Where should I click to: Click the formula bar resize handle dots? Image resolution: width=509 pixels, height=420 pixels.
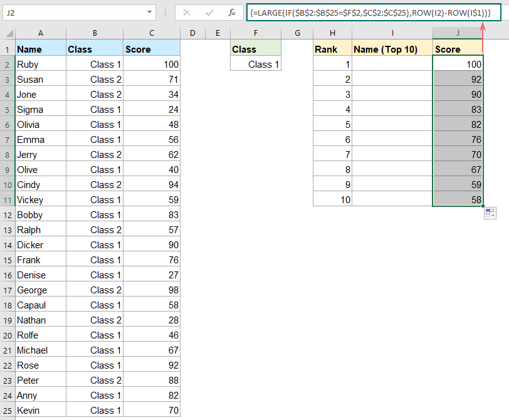point(165,12)
